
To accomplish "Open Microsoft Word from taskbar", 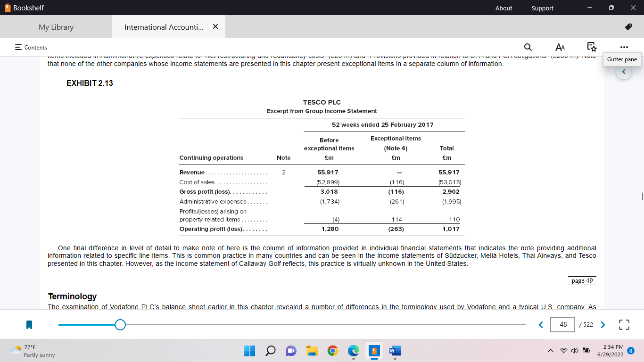I will (395, 351).
